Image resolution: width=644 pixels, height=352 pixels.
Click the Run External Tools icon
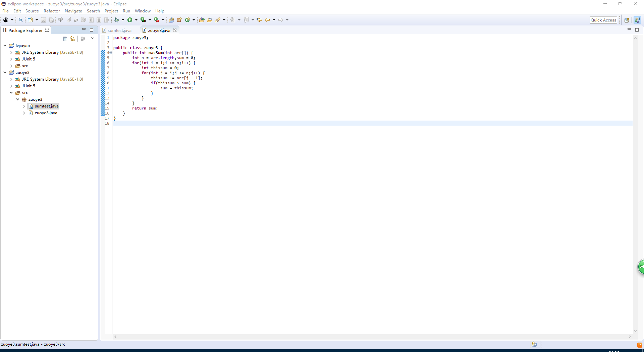pos(157,20)
